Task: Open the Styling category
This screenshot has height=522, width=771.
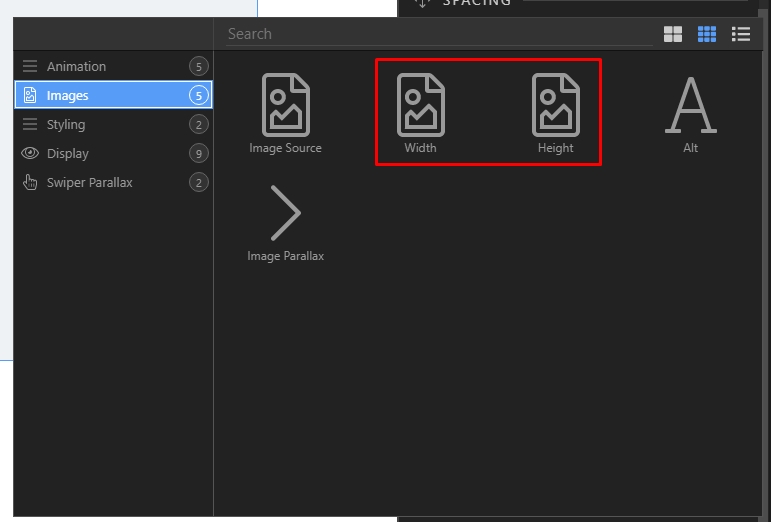Action: pyautogui.click(x=113, y=124)
